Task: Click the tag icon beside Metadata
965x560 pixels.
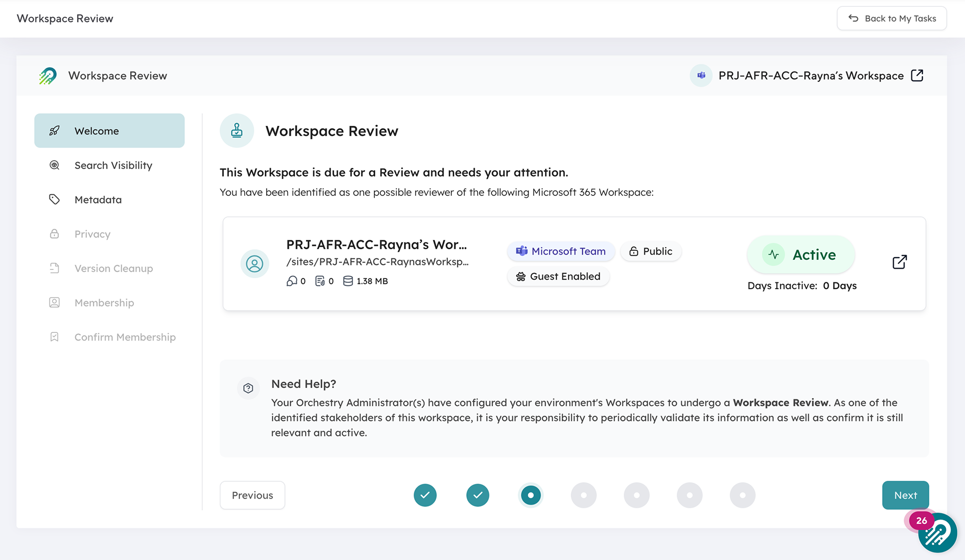Action: (x=54, y=199)
